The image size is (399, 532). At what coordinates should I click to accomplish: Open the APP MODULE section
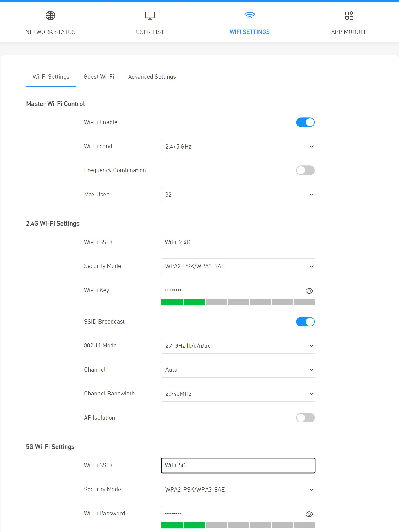349,32
